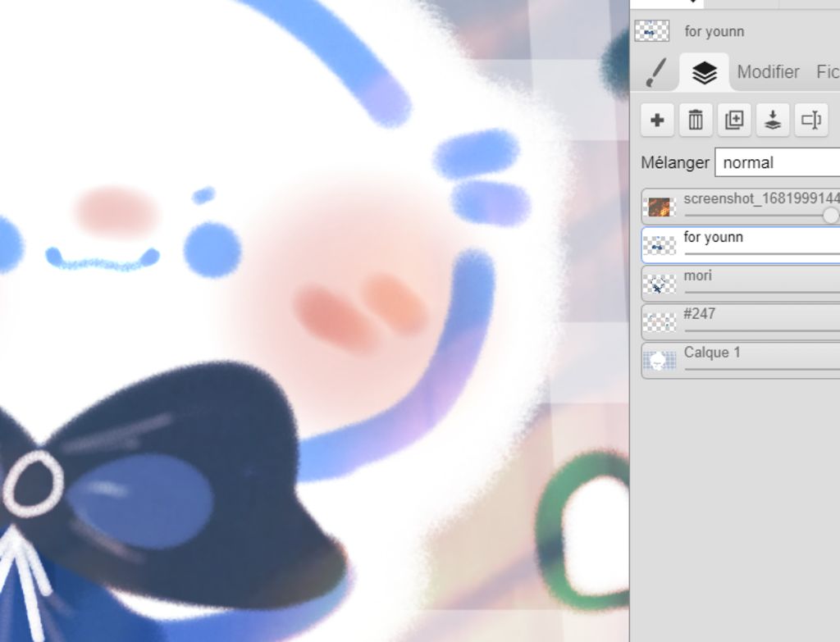The width and height of the screenshot is (840, 642).
Task: Click the #247 layer thumbnail
Action: coord(659,322)
